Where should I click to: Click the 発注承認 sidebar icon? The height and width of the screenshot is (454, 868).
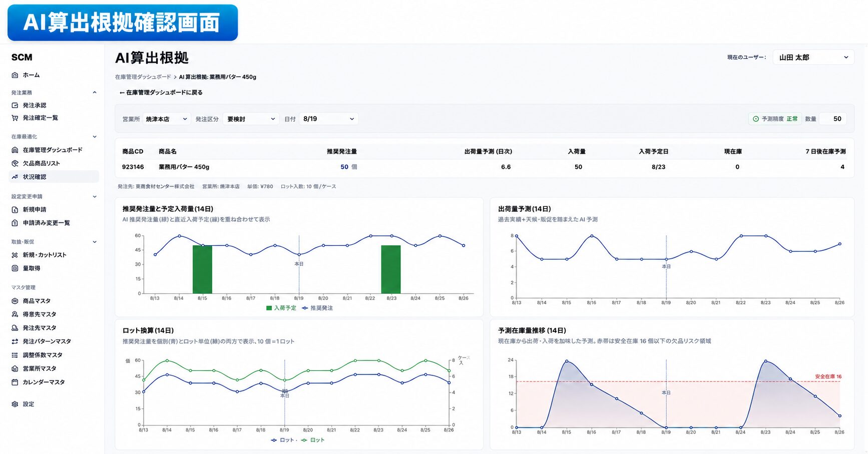click(x=15, y=106)
